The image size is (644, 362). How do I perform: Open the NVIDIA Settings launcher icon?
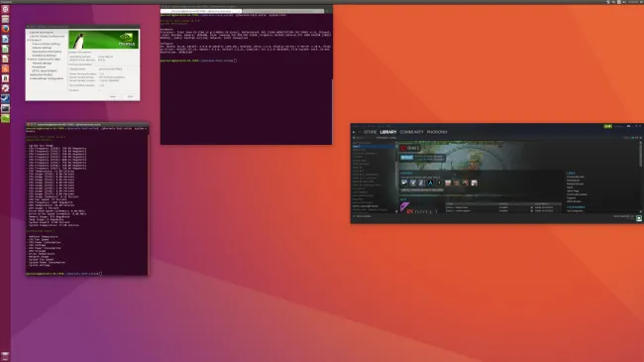5,118
